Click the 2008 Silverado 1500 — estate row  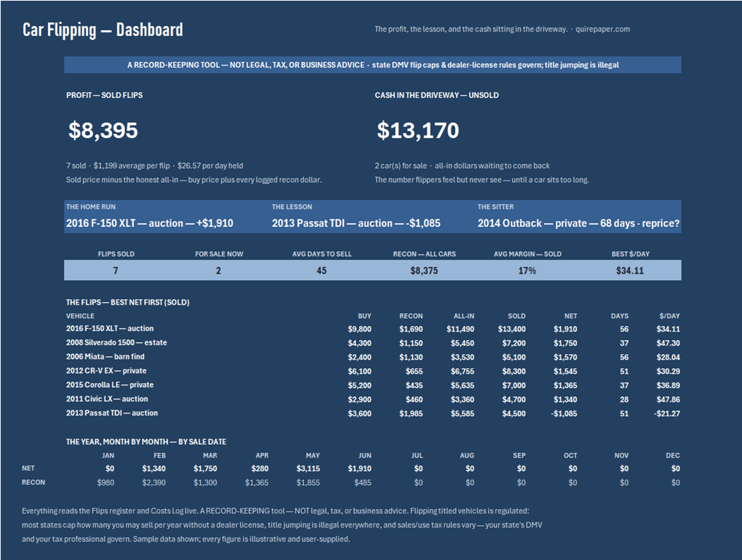point(373,343)
